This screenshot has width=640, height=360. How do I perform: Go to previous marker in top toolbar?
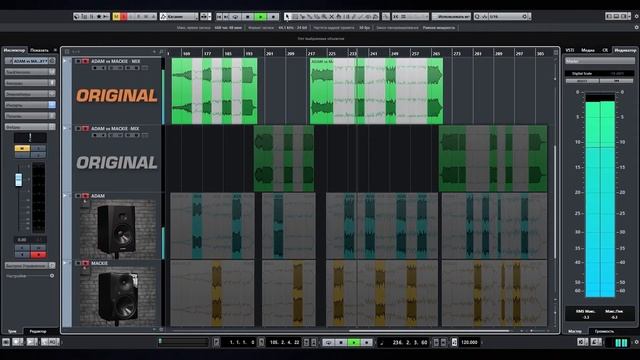[219, 17]
